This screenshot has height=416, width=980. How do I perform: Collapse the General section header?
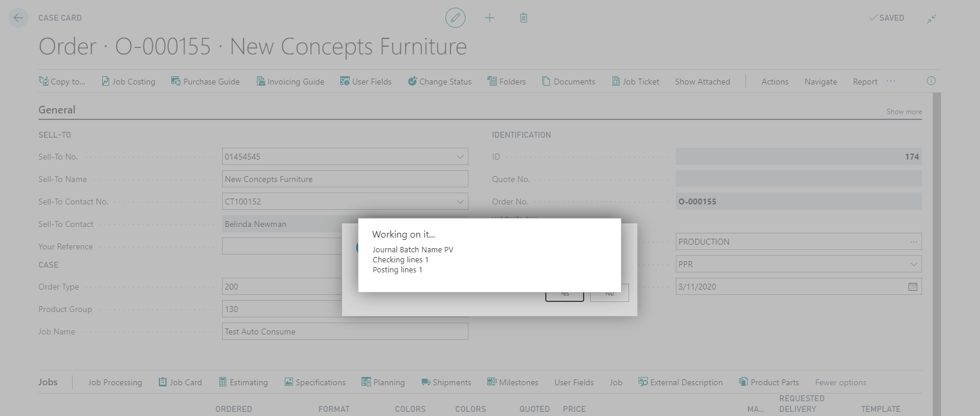(x=57, y=110)
